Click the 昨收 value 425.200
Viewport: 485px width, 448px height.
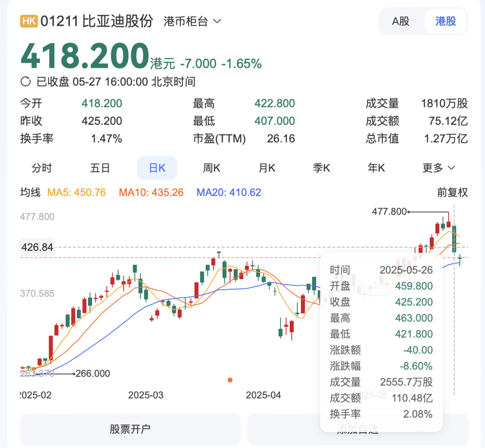point(102,121)
